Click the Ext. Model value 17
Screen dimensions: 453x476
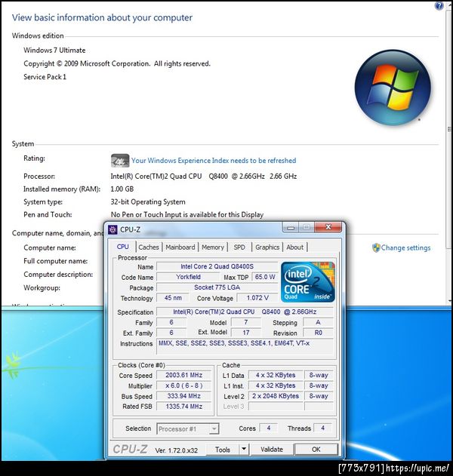coord(246,333)
